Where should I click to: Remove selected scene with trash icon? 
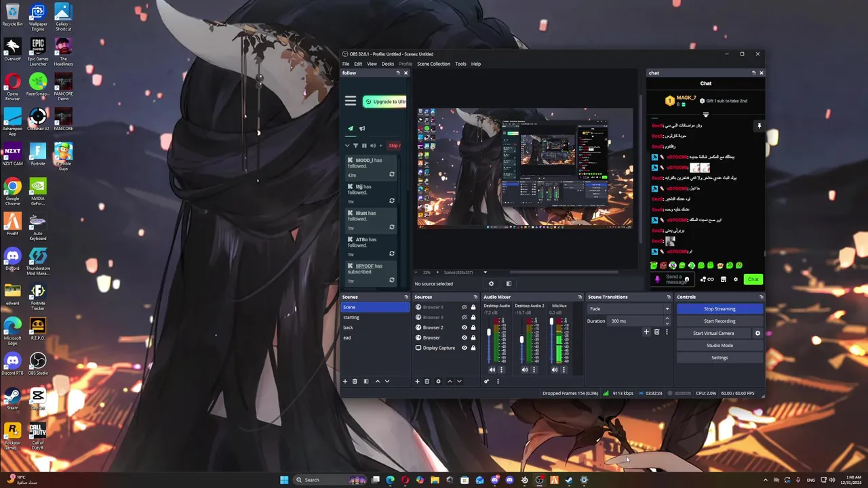coord(355,381)
